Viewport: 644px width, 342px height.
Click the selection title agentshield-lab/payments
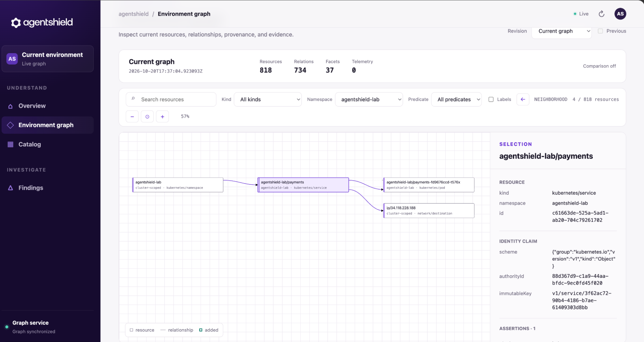pos(546,156)
